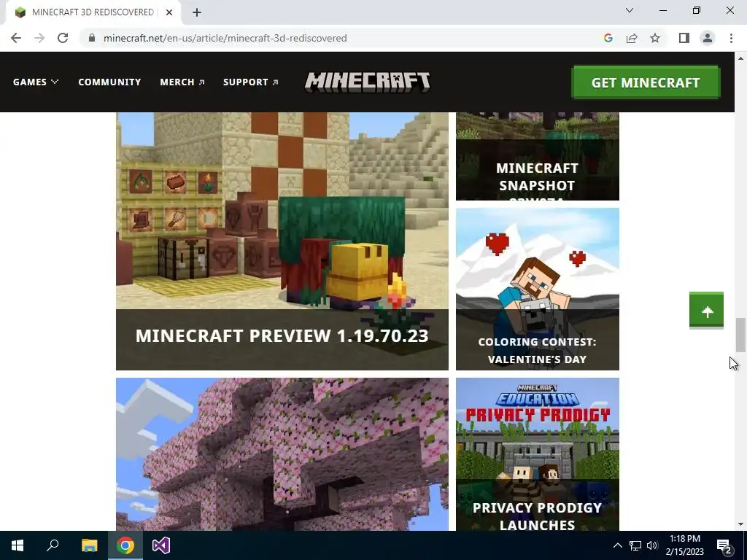Launch Visual Studio from taskbar
747x560 pixels.
coord(161,545)
